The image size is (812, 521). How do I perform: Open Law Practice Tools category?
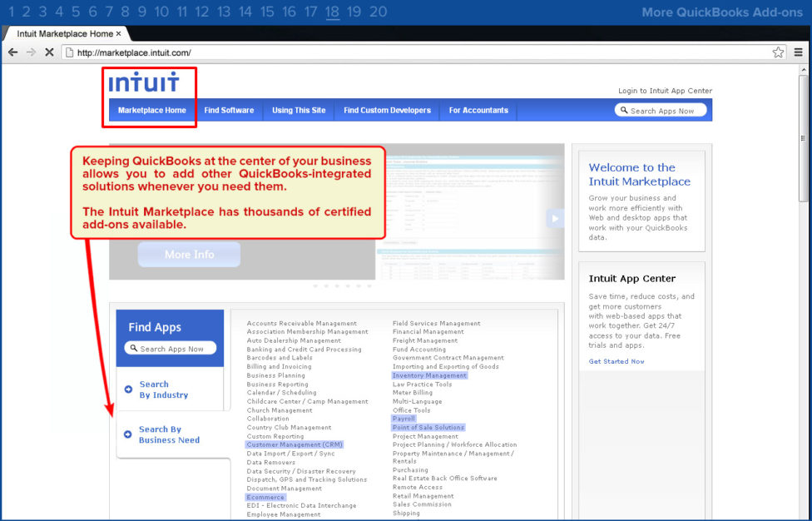[x=423, y=385]
